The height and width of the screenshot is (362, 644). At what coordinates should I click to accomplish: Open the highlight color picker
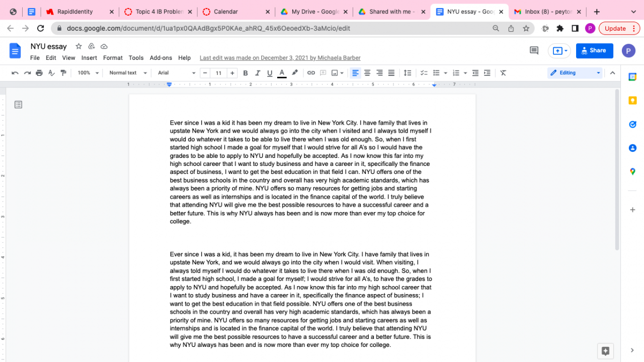tap(295, 73)
